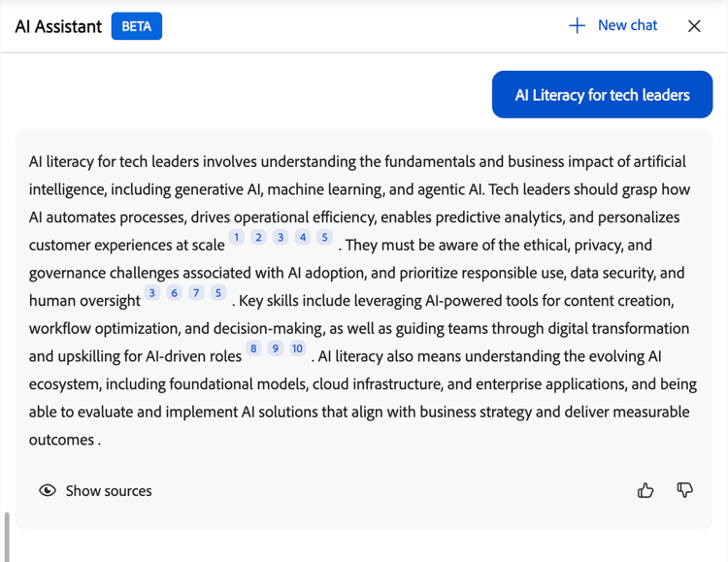Open citation 2 after 'experiences at scale'
The width and height of the screenshot is (728, 562).
(258, 238)
